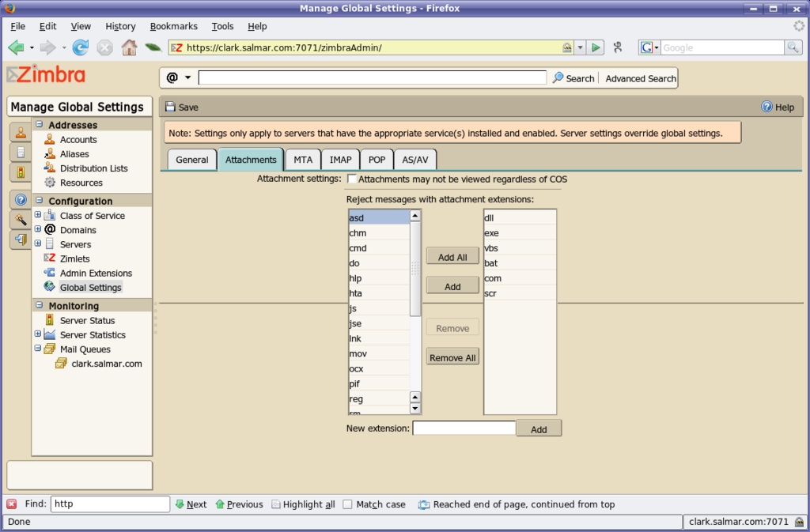The width and height of the screenshot is (810, 532).
Task: Click the Add All button
Action: click(452, 257)
